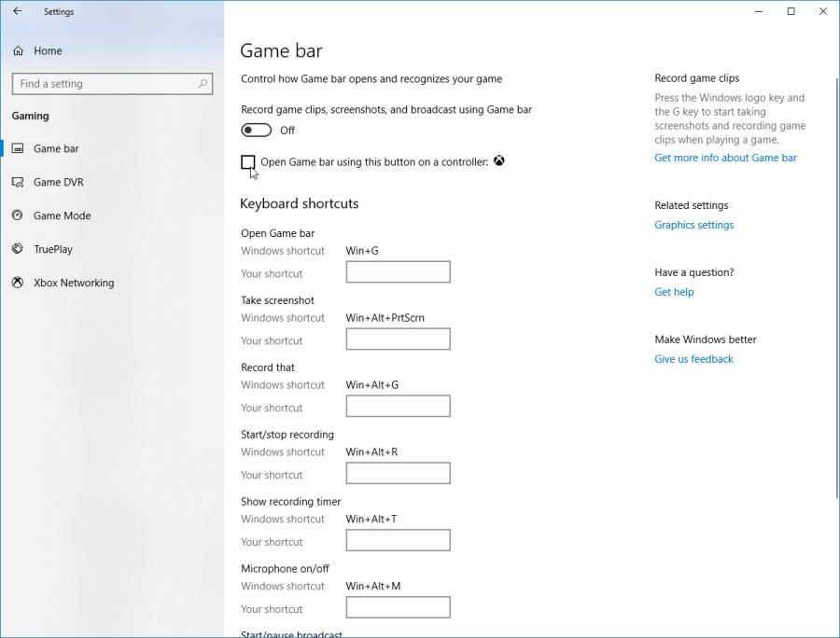Click the Win+Alt+R shortcut text
Screen dimensions: 840x638
pyautogui.click(x=371, y=451)
